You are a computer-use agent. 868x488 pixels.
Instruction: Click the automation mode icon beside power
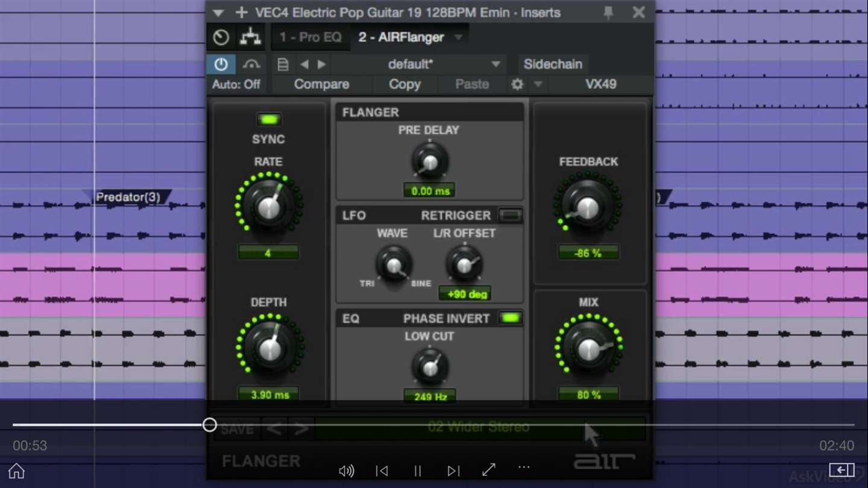[x=251, y=64]
